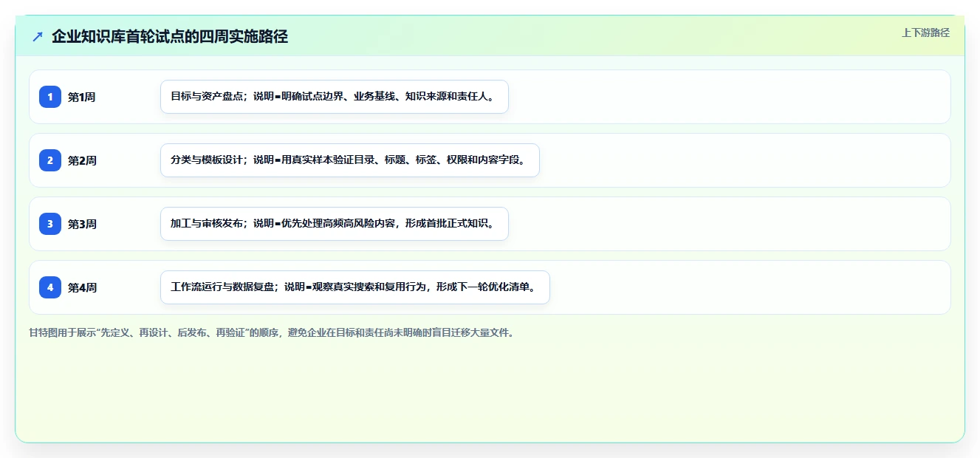The width and height of the screenshot is (980, 458).
Task: Click the step 3 number badge
Action: coord(50,224)
